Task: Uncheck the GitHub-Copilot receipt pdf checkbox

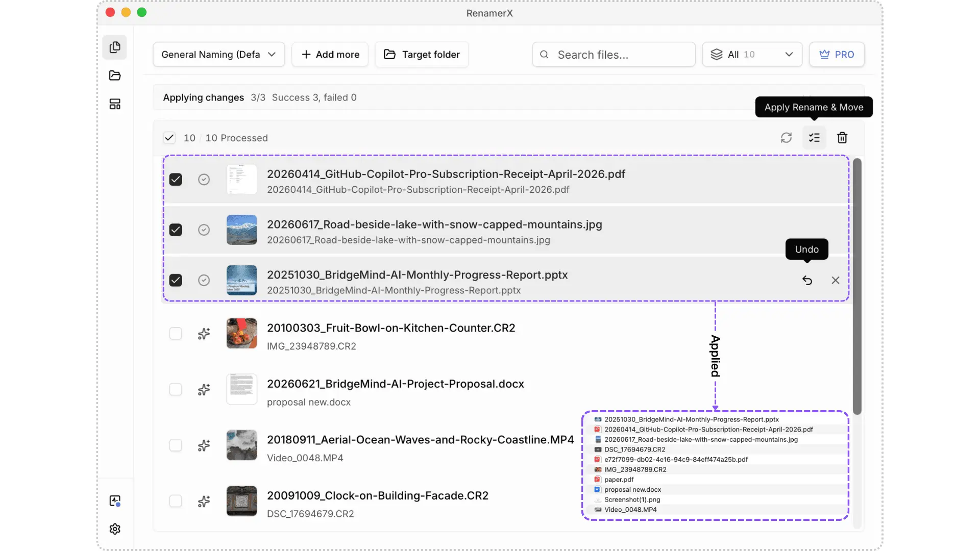Action: tap(176, 180)
